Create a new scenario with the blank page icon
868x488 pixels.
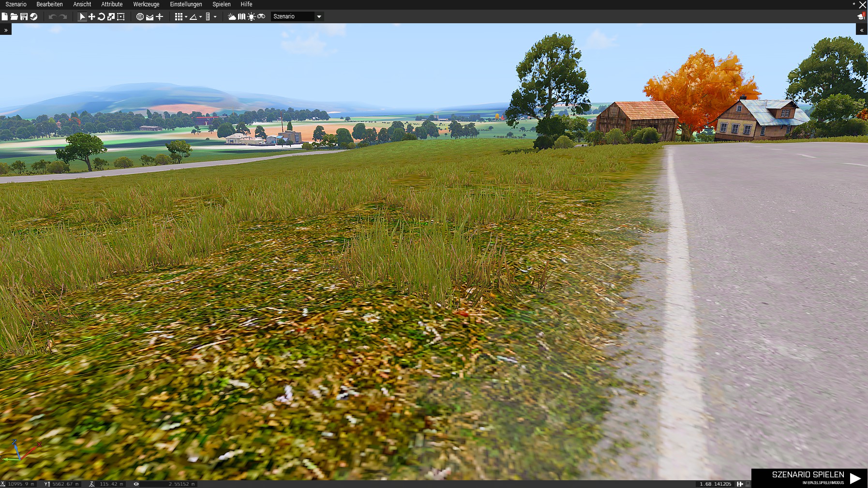(5, 16)
